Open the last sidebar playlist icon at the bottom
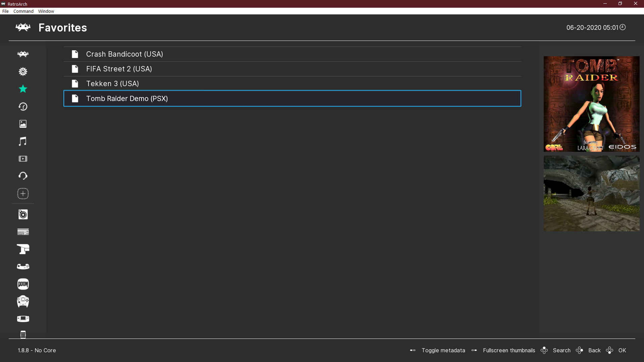The height and width of the screenshot is (362, 644). pos(23,334)
